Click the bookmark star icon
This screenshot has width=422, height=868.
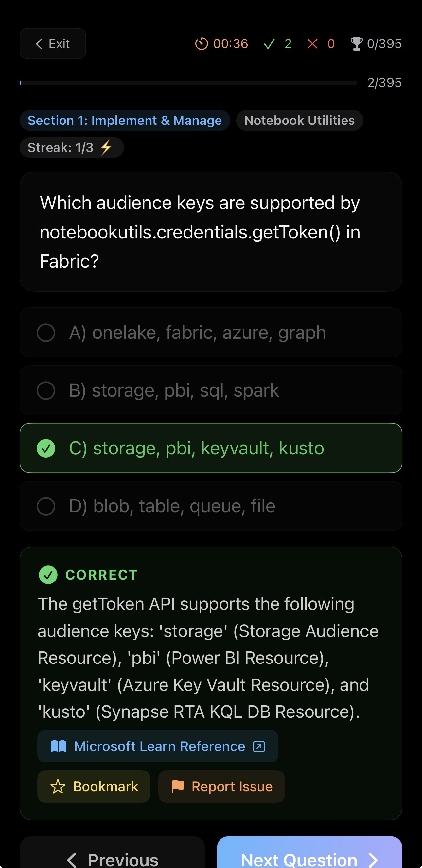point(58,787)
